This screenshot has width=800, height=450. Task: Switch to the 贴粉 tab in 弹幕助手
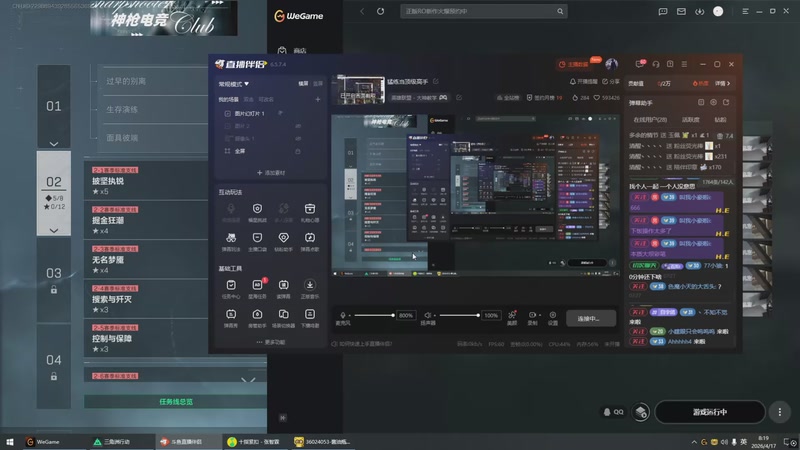coord(720,119)
